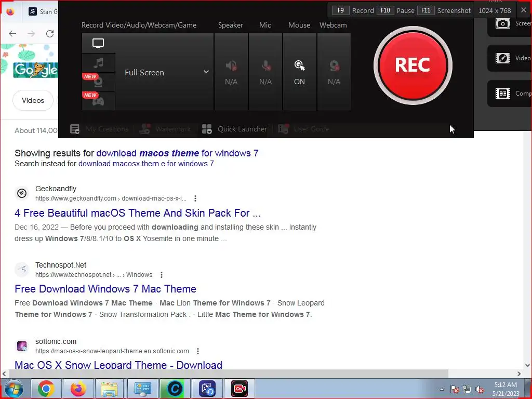Turn off the Mouse ON toggle

300,72
